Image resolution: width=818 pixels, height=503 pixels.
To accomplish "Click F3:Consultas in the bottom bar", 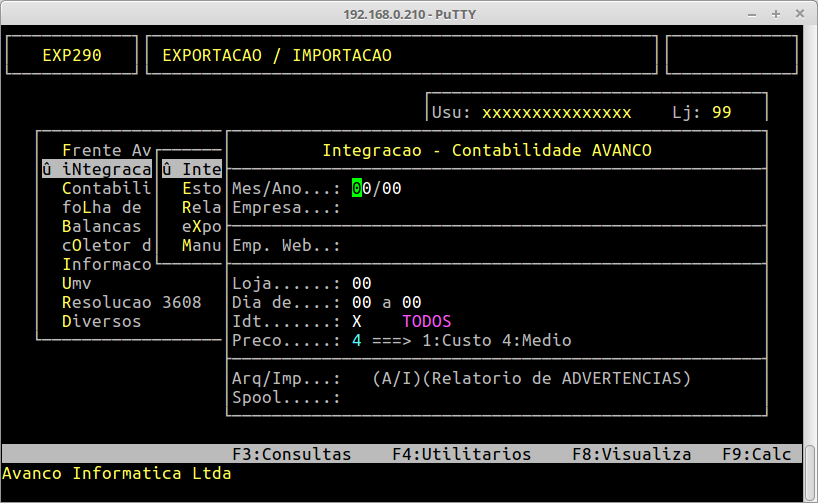I will (x=291, y=454).
